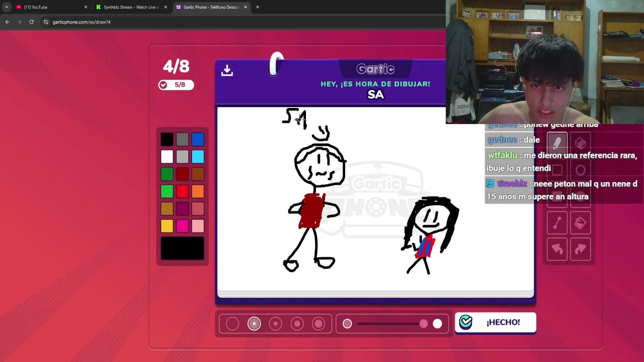Choose the middle brush size
The width and height of the screenshot is (644, 362).
[x=275, y=324]
